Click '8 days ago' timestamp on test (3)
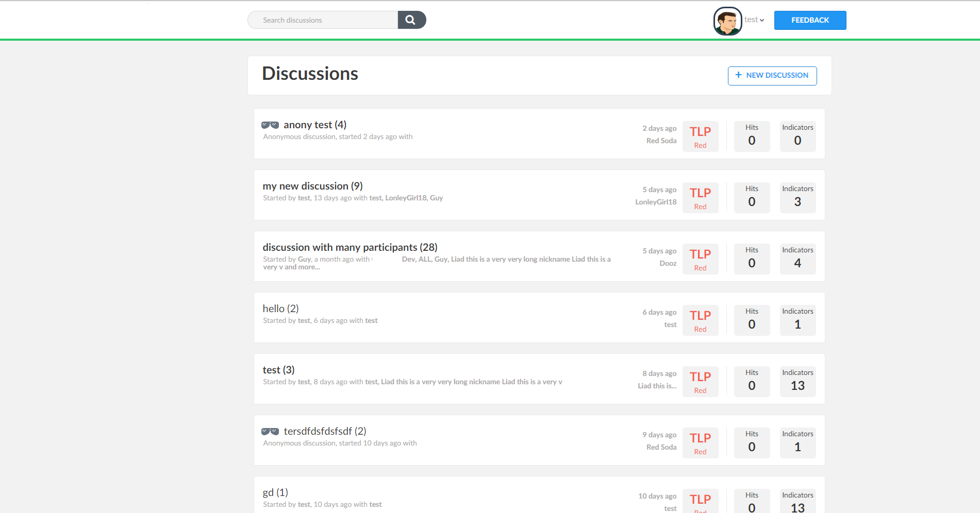 pyautogui.click(x=659, y=373)
